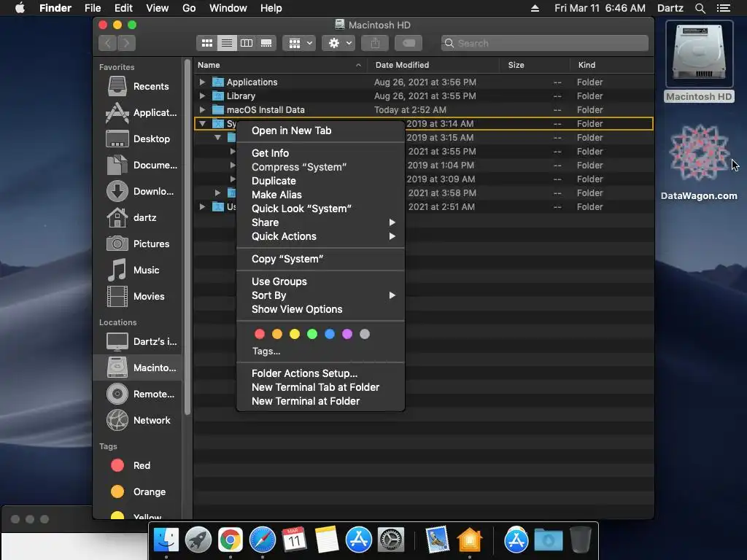Select the Macintosh HD desktop icon
Screen dimensions: 747x560
click(x=699, y=61)
